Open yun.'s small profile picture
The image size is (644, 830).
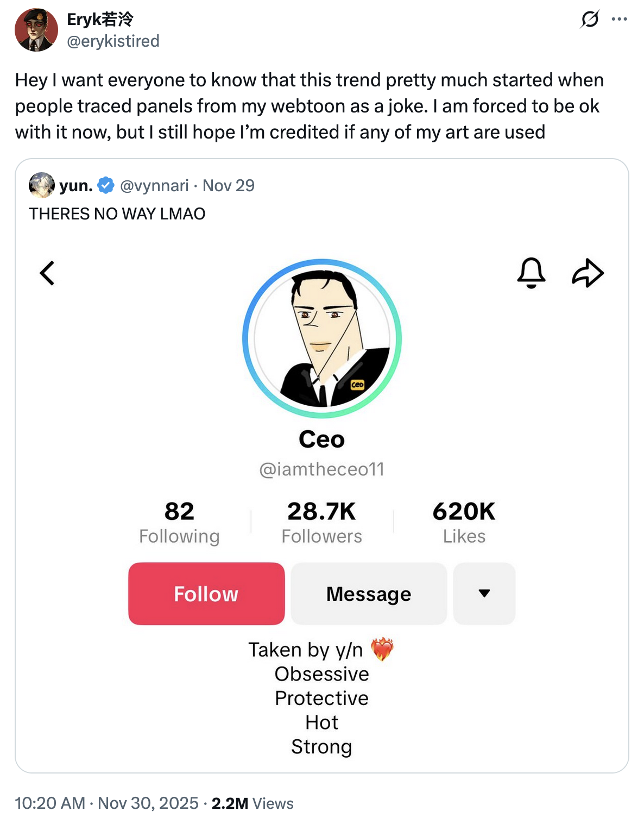(41, 185)
